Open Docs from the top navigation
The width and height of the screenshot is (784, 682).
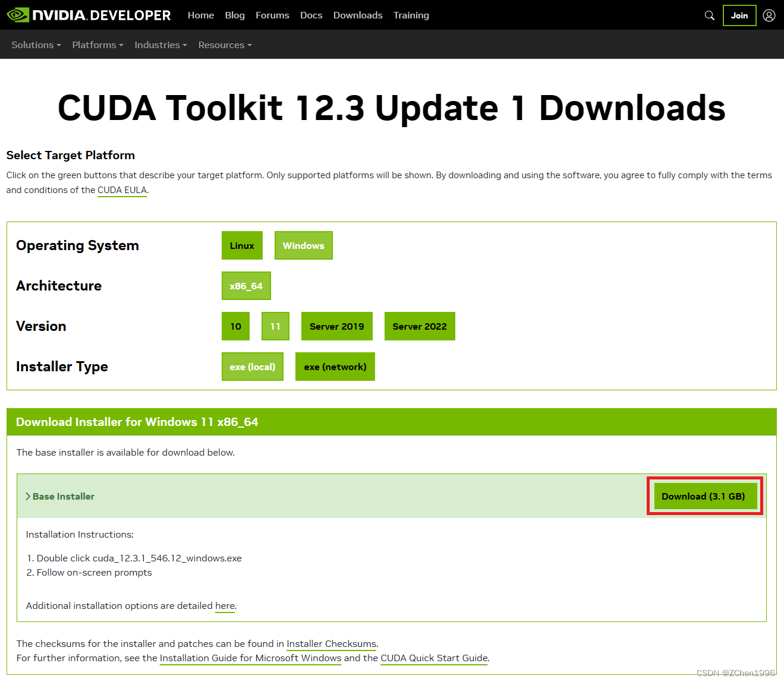click(311, 15)
